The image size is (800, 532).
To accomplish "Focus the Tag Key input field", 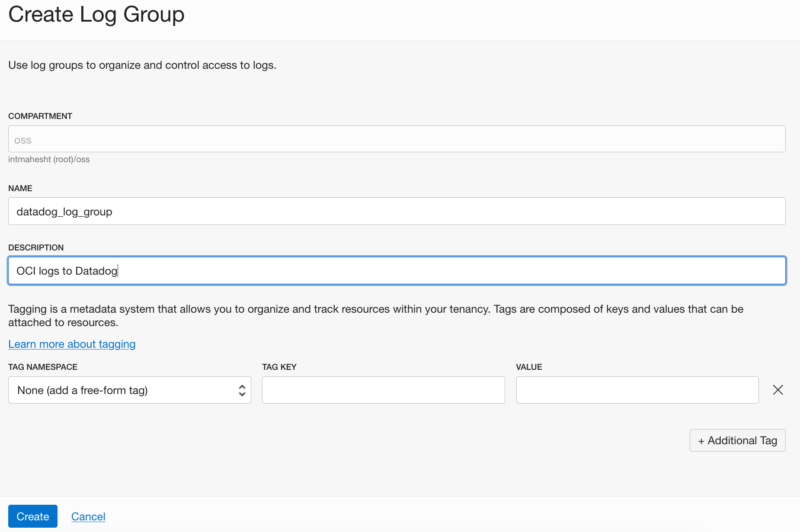I will pos(383,390).
